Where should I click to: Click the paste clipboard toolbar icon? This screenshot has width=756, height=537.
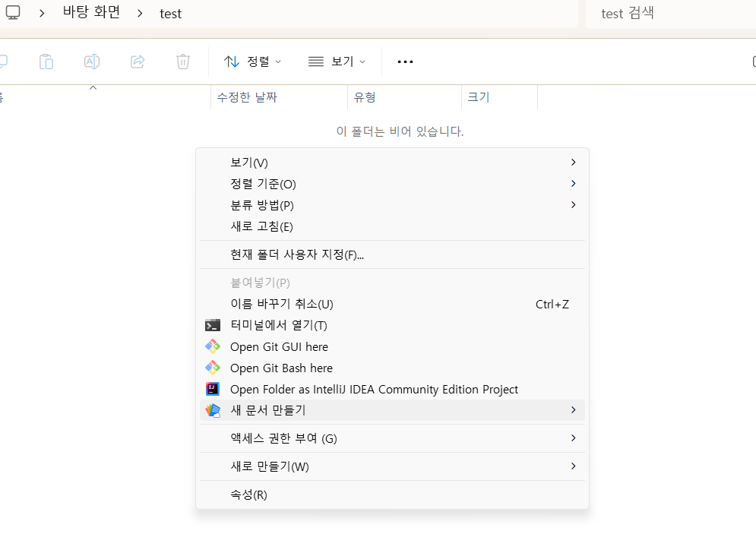tap(46, 62)
